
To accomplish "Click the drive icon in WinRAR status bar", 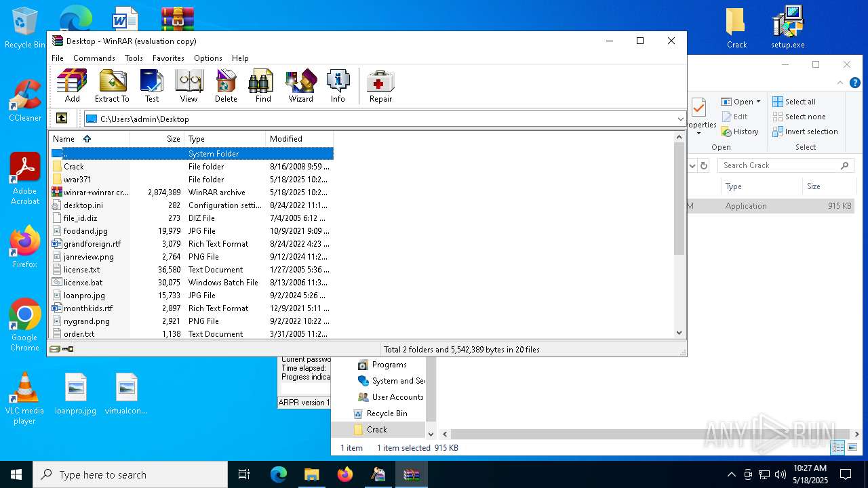I will click(55, 349).
